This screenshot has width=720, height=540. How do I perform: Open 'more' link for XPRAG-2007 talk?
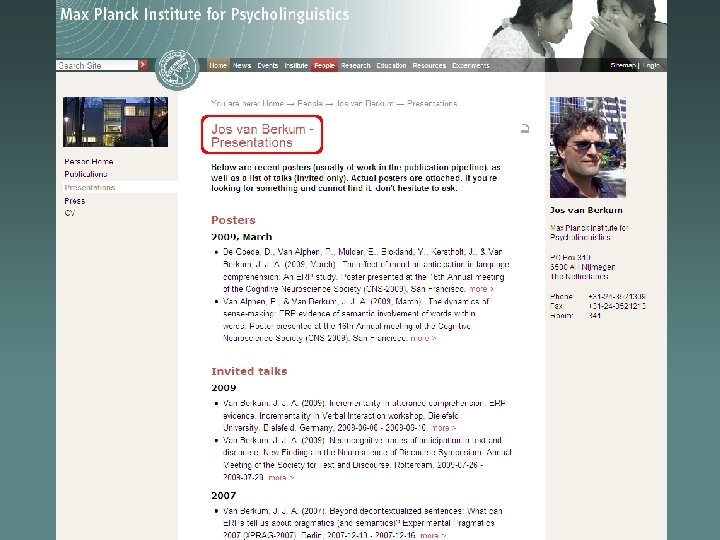433,535
